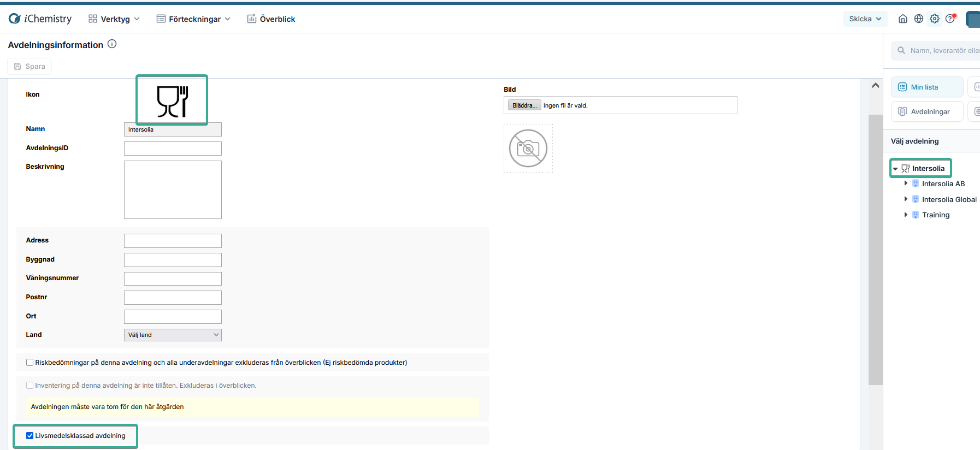Toggle the Inventering inte tillåten checkbox
The width and height of the screenshot is (980, 450).
[29, 385]
